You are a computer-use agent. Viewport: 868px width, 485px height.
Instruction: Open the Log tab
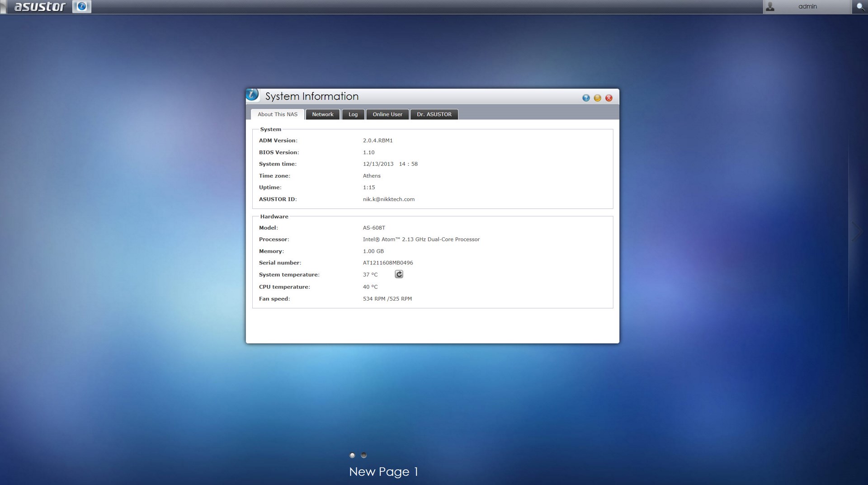(x=353, y=114)
